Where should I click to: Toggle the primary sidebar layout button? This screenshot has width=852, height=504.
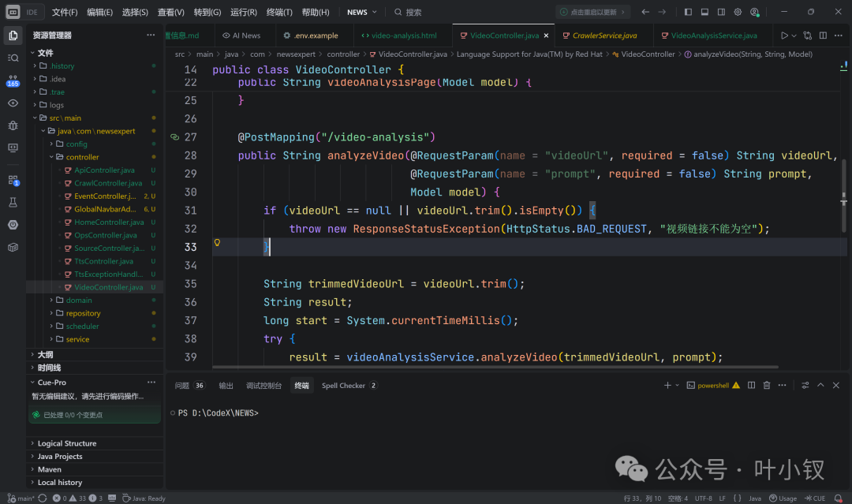click(x=688, y=12)
